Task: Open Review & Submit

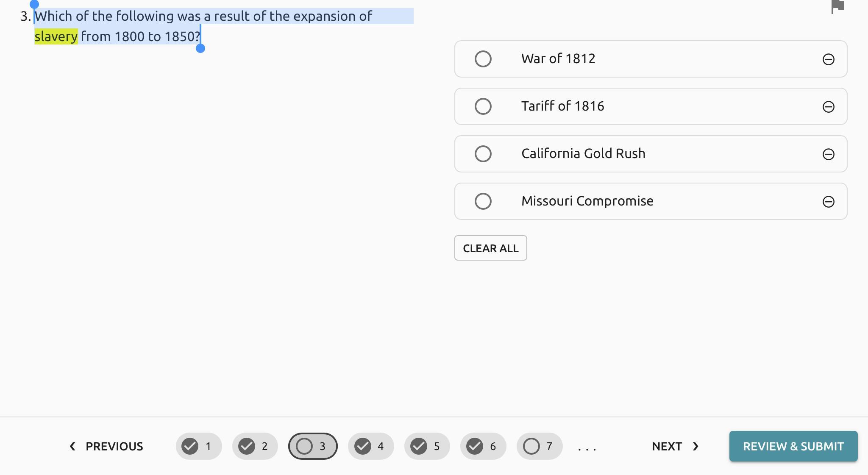Action: click(x=793, y=446)
